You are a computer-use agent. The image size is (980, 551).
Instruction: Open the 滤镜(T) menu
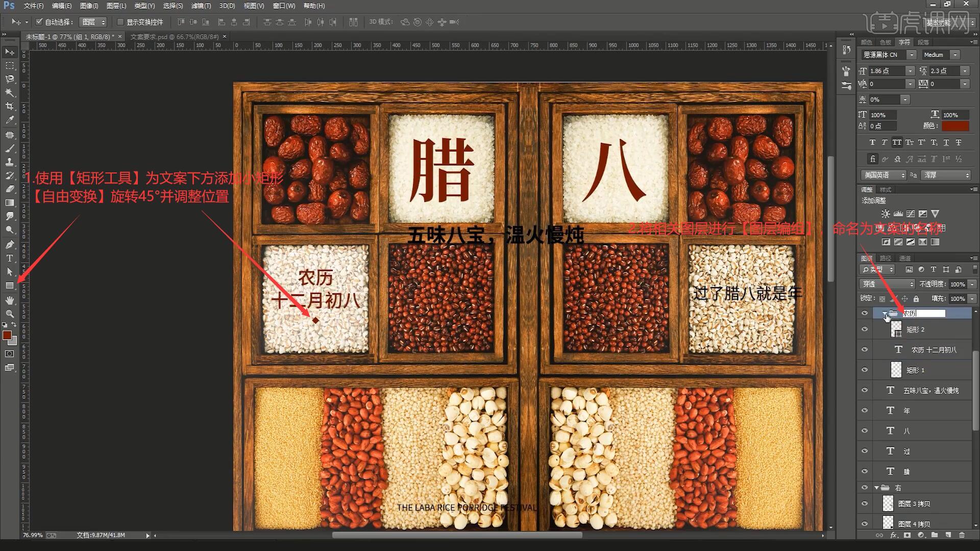pos(201,6)
